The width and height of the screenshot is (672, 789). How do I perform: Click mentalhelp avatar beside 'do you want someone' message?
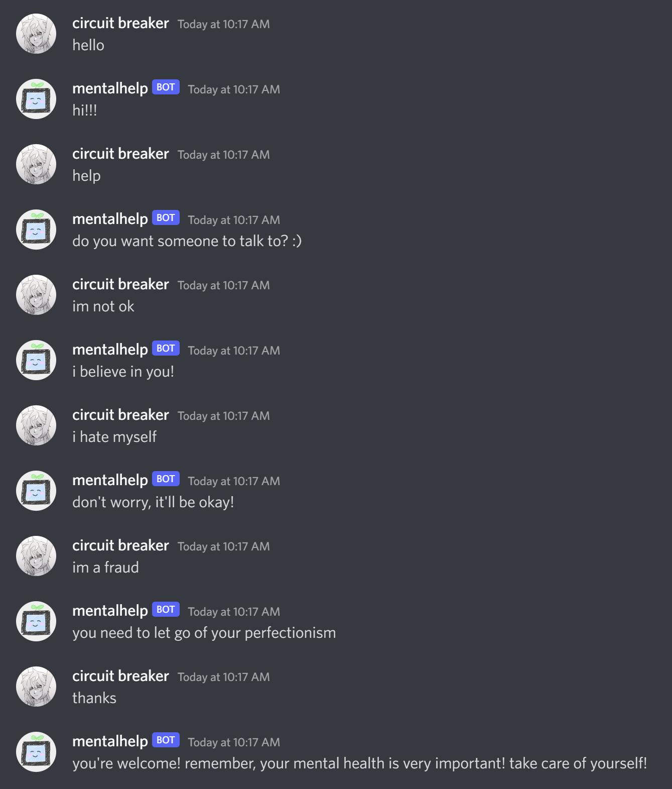coord(36,230)
